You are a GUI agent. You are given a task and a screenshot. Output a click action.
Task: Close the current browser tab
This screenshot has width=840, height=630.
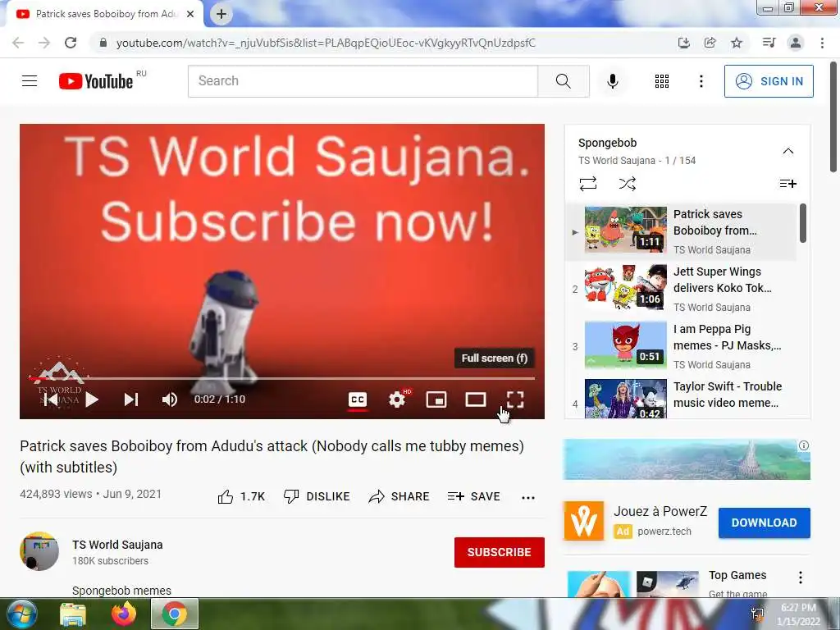(190, 15)
